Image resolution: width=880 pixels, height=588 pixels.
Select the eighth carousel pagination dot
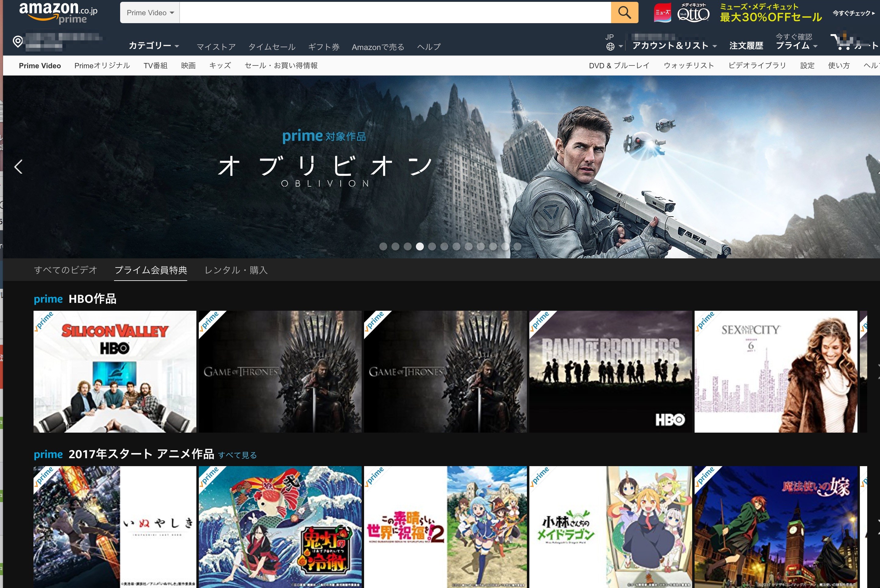pyautogui.click(x=469, y=246)
